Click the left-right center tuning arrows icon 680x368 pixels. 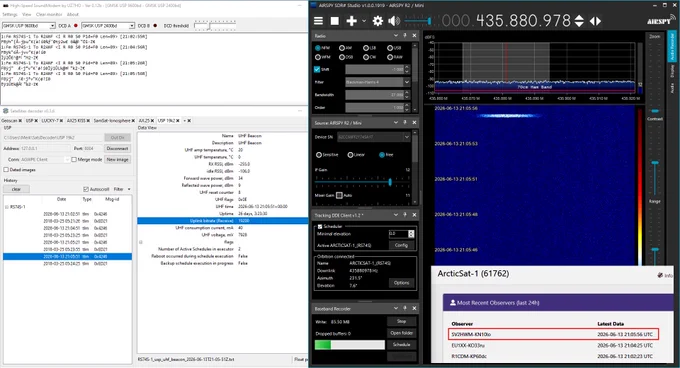point(595,21)
